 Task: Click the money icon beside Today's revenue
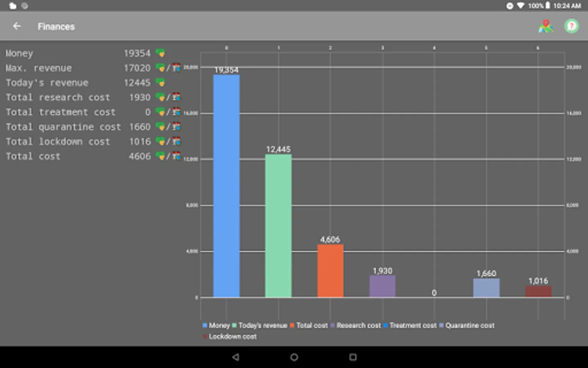160,83
